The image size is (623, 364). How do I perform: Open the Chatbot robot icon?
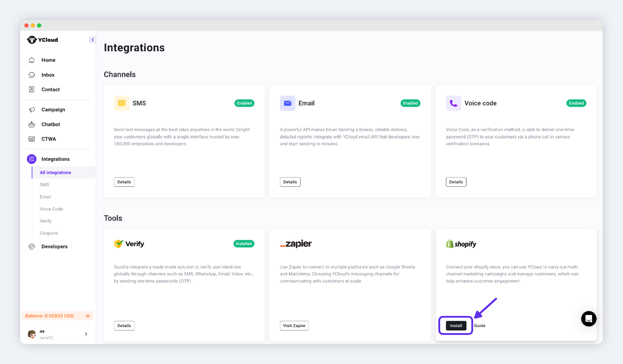32,124
